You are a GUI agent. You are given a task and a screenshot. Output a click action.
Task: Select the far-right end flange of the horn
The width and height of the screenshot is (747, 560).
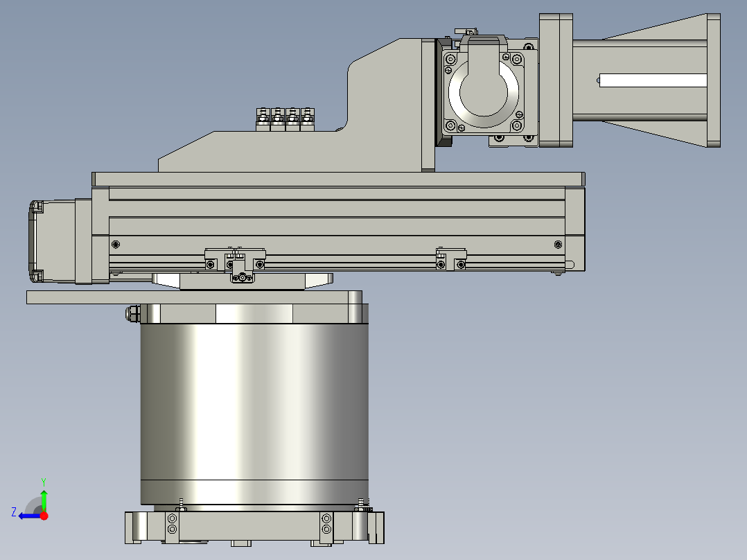[x=714, y=80]
